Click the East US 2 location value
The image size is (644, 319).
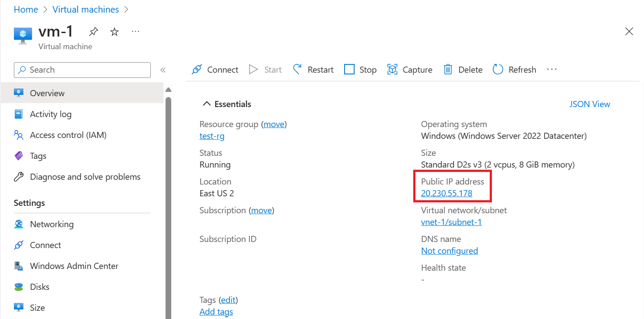click(x=217, y=193)
